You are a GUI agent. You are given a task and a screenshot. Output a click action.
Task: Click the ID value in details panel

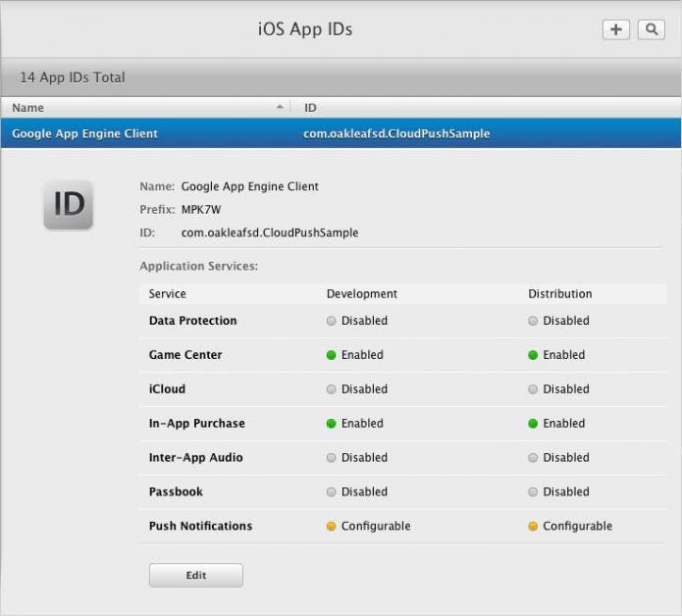(270, 232)
